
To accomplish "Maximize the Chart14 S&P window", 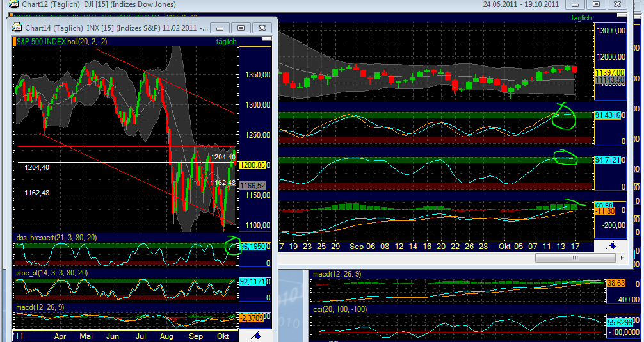I will (241, 28).
